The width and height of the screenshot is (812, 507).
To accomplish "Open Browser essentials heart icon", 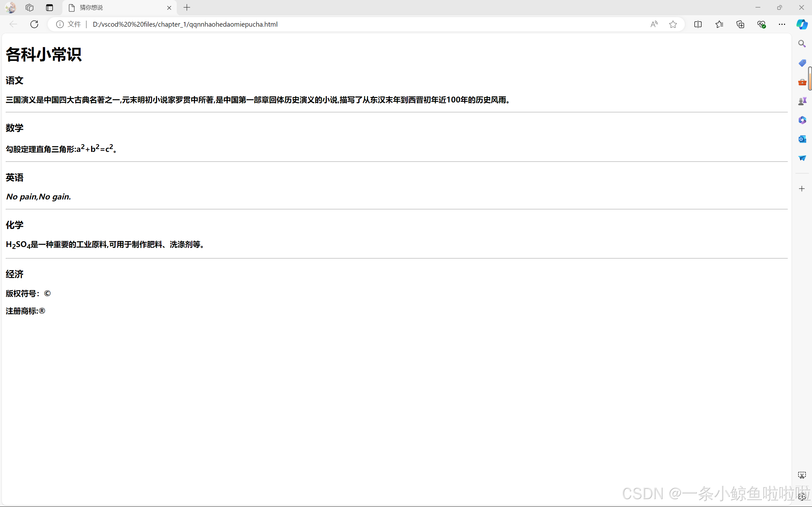I will tap(761, 24).
